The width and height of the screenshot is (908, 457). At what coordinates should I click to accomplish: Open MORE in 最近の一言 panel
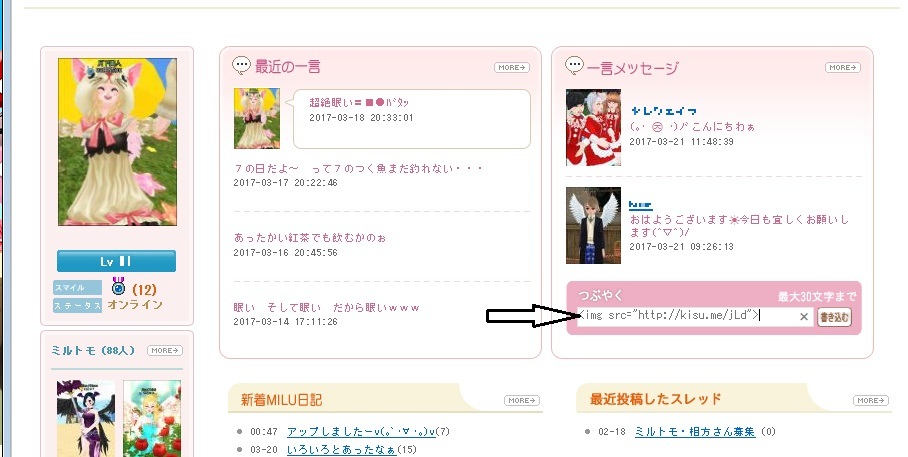point(512,68)
